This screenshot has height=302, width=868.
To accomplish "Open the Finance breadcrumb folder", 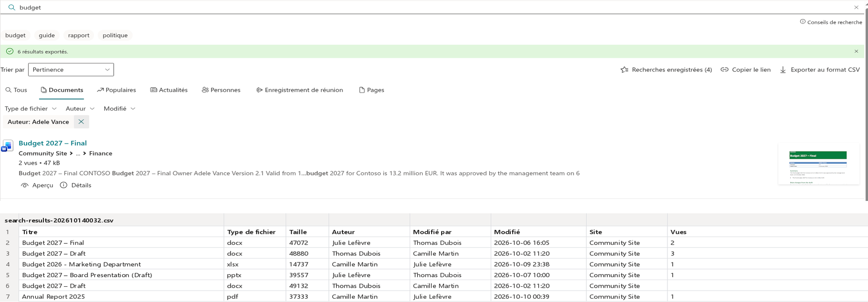I will (101, 153).
